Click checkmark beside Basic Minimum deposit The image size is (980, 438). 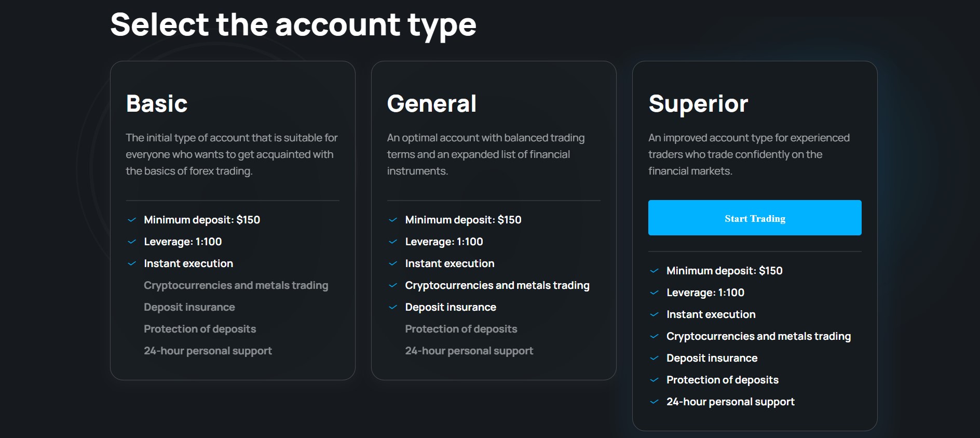coord(132,220)
